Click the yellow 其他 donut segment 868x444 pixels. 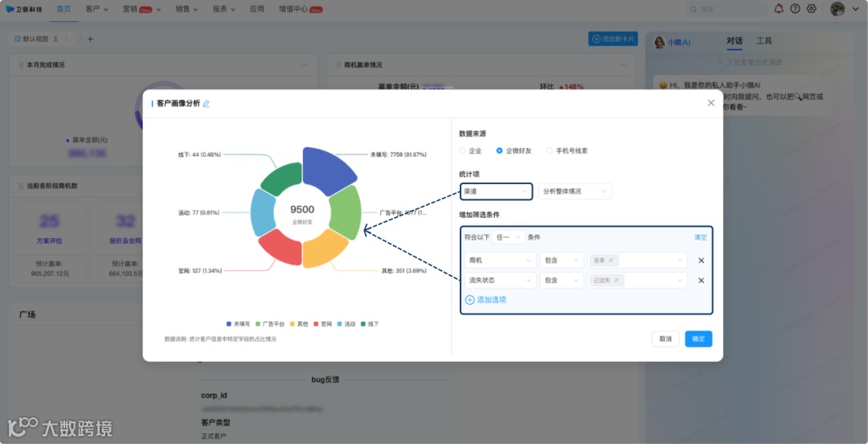[x=325, y=249]
